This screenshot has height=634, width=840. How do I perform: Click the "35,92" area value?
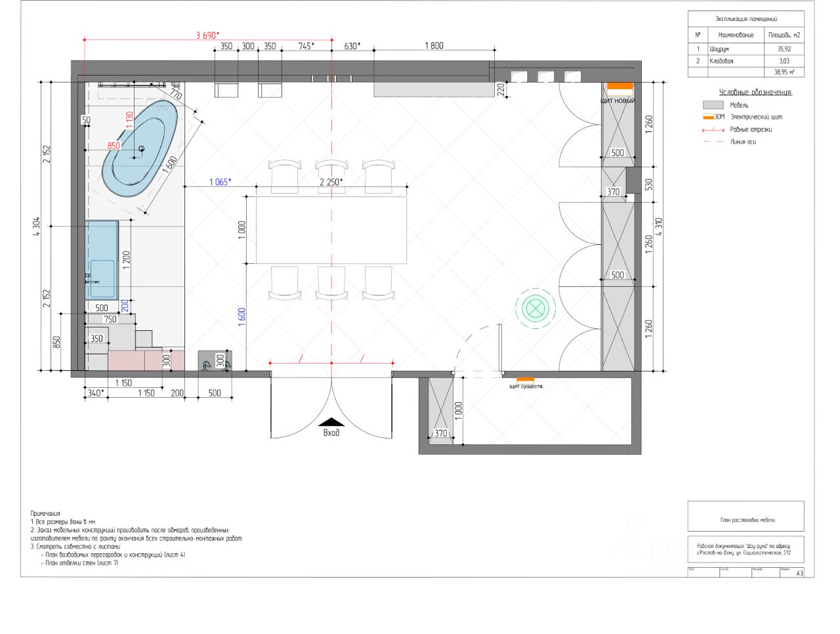point(784,49)
